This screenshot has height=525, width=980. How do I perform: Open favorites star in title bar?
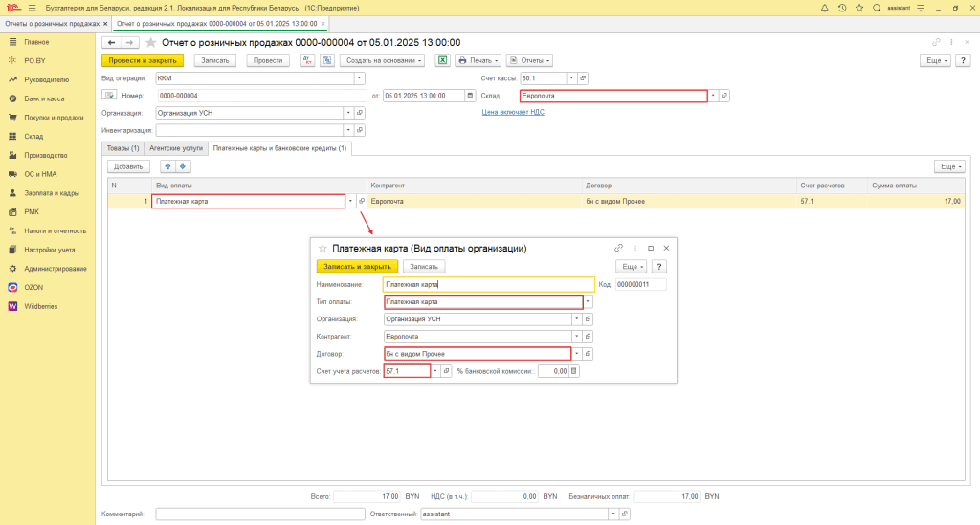[x=859, y=8]
